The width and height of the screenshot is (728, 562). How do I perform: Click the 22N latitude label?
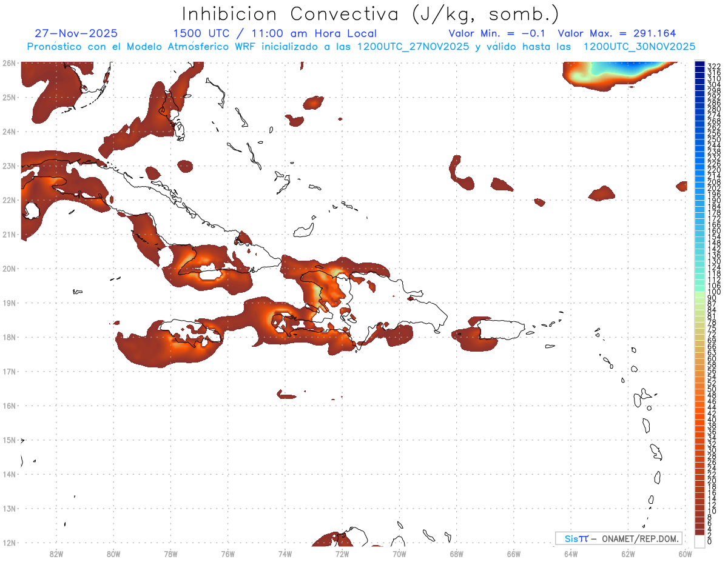9,200
